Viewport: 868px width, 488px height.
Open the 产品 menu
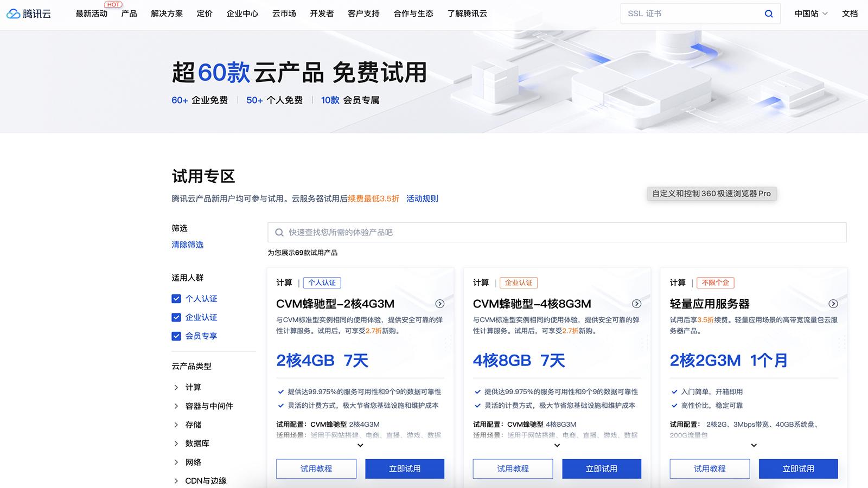pos(129,14)
